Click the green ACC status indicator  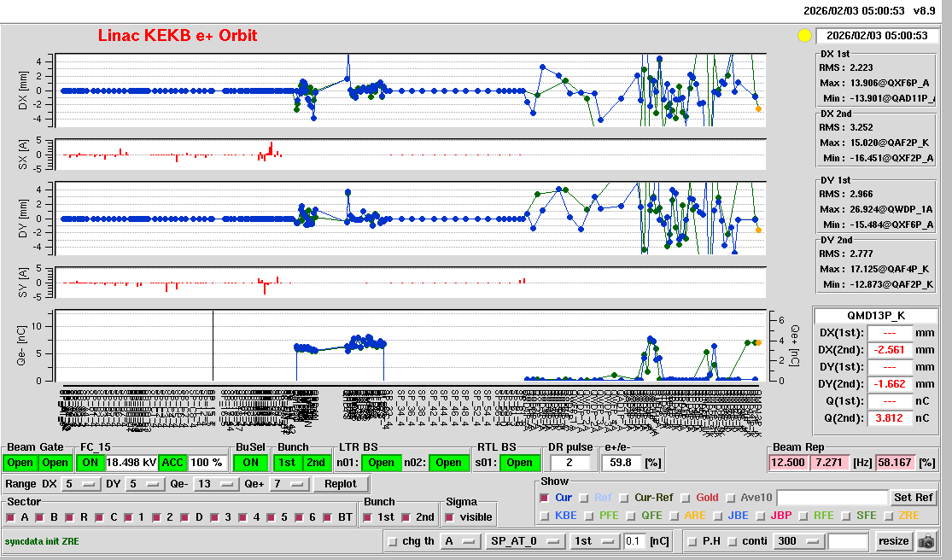click(x=172, y=463)
